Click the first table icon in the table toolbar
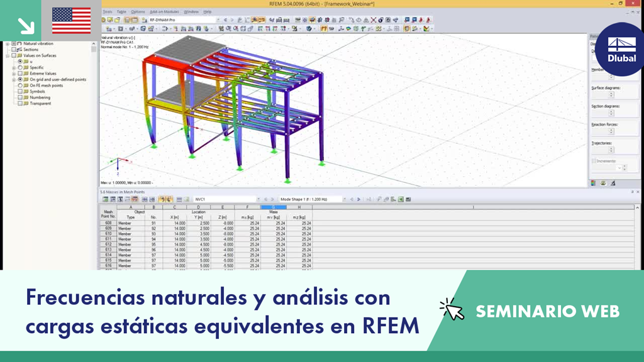This screenshot has height=362, width=644. pyautogui.click(x=106, y=199)
